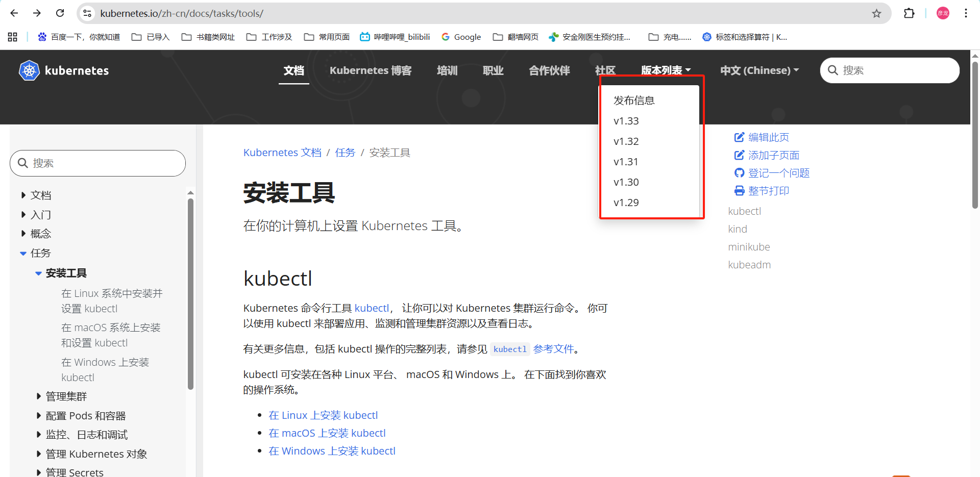Open 在 Windows 上安装 kubectl link
This screenshot has height=477, width=980.
332,451
